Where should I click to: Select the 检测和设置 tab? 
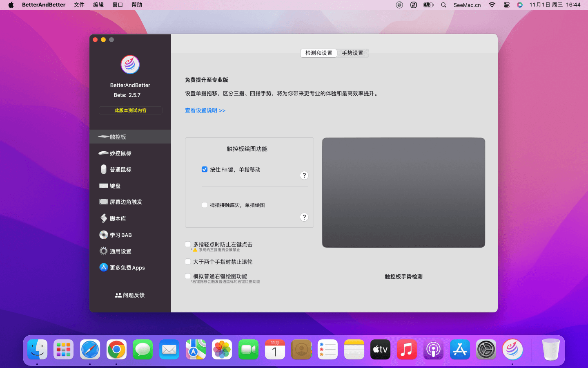click(x=318, y=53)
